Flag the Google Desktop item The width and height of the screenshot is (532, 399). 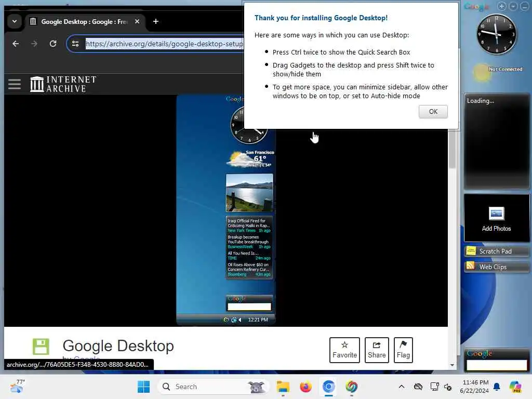[403, 350]
